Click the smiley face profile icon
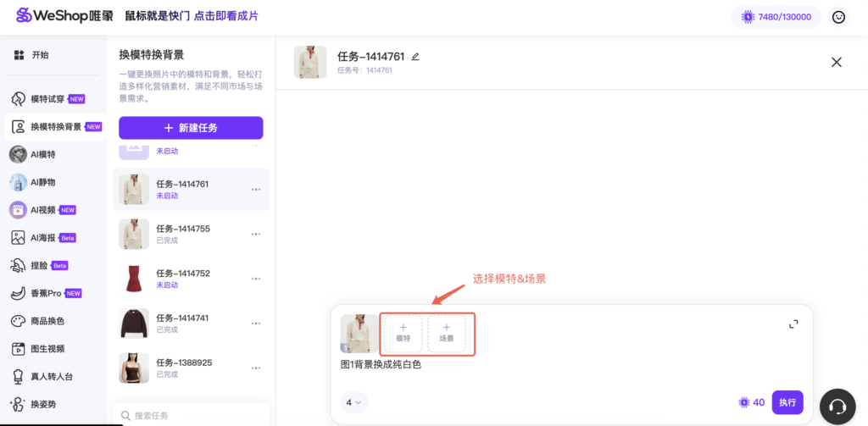The height and width of the screenshot is (426, 868). (x=839, y=17)
